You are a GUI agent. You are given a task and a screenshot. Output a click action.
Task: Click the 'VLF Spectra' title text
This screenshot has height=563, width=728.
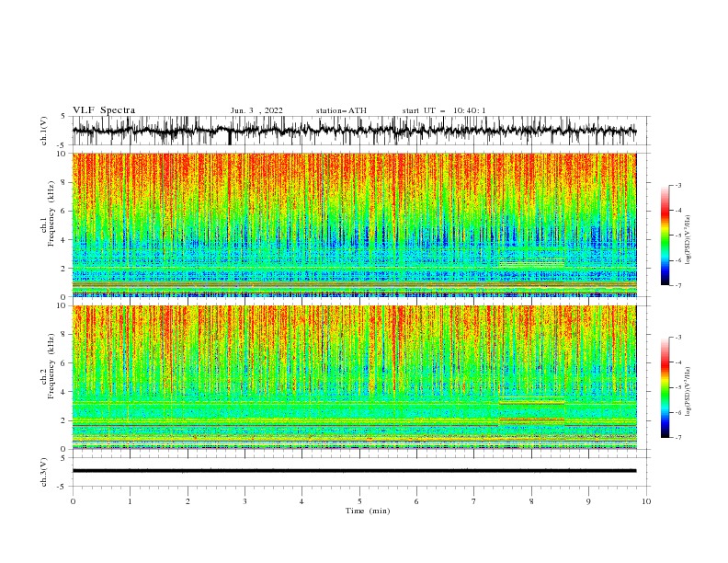104,110
